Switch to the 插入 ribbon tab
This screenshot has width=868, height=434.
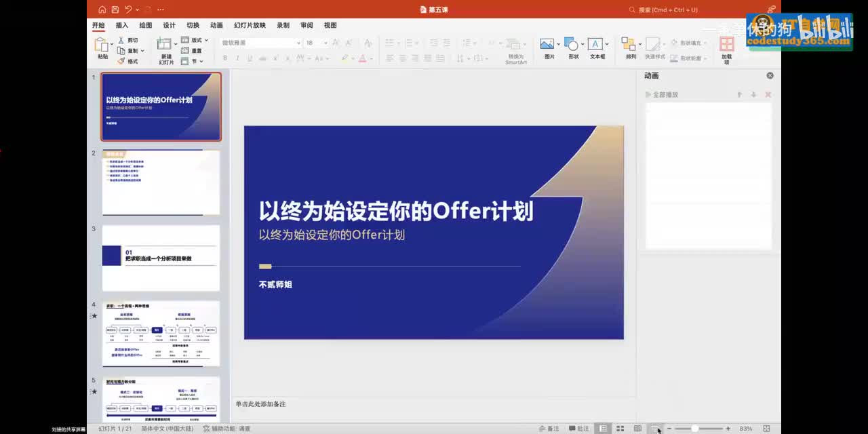click(x=122, y=25)
